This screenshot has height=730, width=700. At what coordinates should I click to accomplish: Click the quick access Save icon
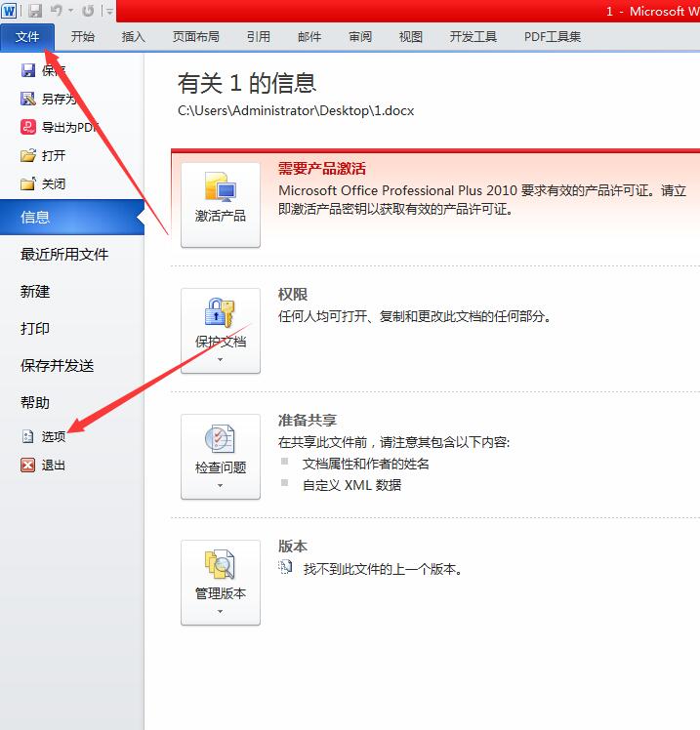[x=35, y=11]
